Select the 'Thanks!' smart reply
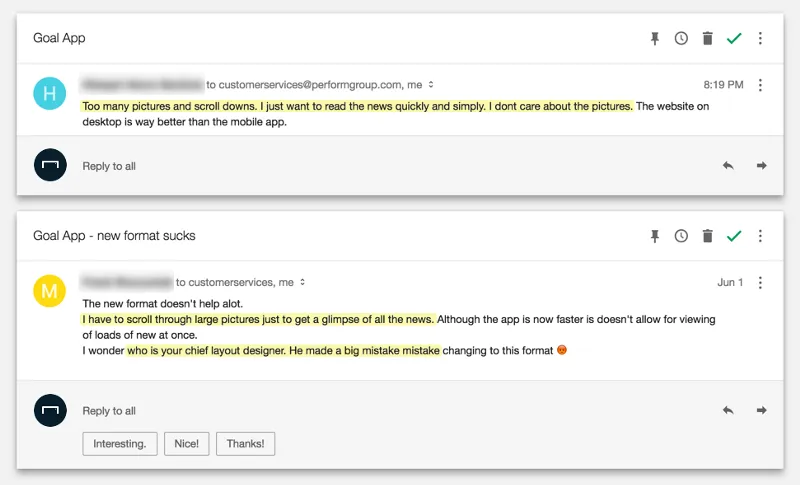This screenshot has width=800, height=485. [x=245, y=444]
